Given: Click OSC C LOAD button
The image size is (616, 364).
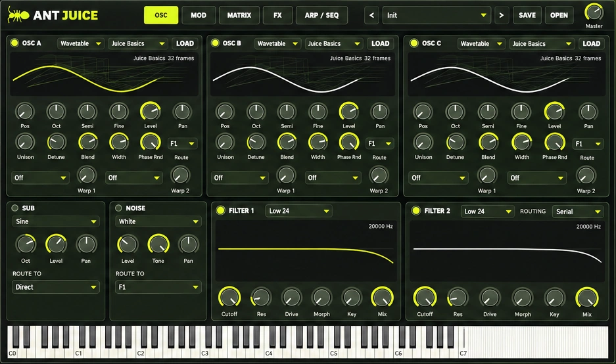Looking at the screenshot, I should pos(591,43).
